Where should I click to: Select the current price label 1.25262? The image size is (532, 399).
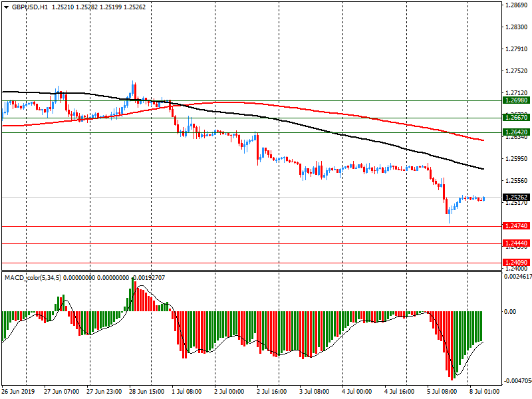(x=516, y=197)
